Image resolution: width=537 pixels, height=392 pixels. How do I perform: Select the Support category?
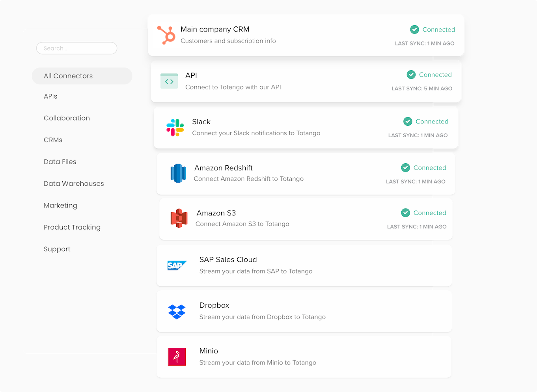point(57,249)
